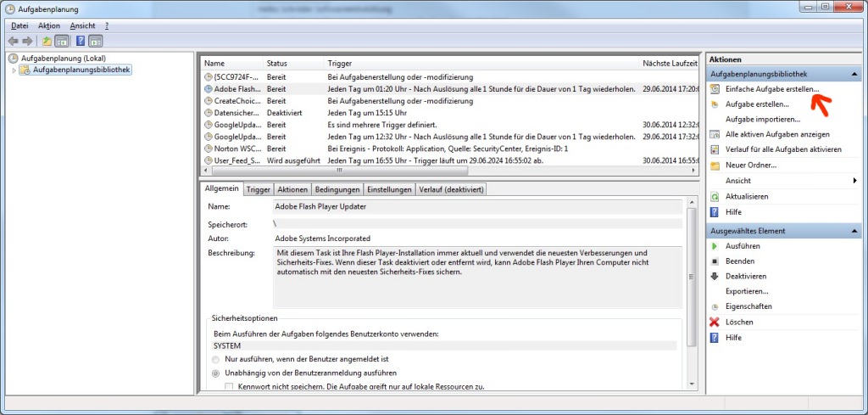Image resolution: width=868 pixels, height=415 pixels.
Task: Click the Trigger column header
Action: coord(481,64)
